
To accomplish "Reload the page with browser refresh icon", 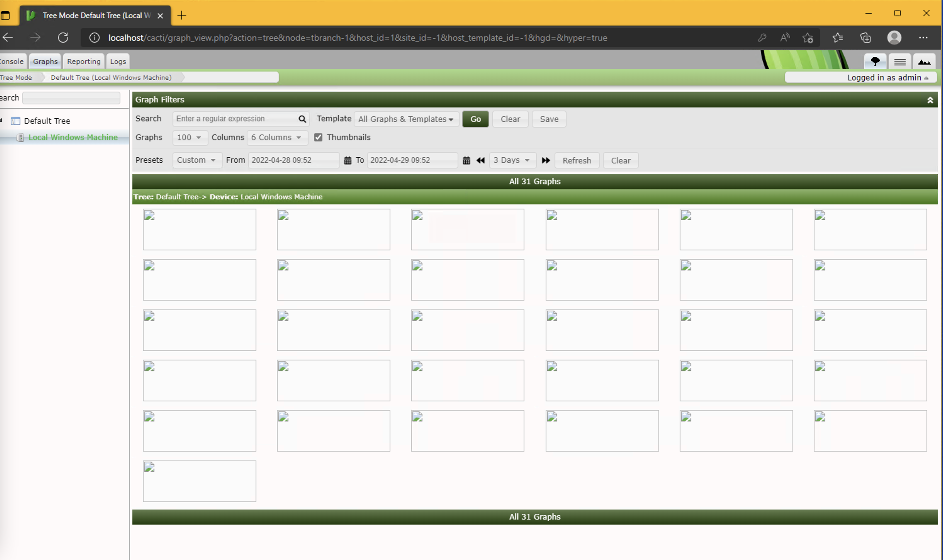I will (63, 37).
